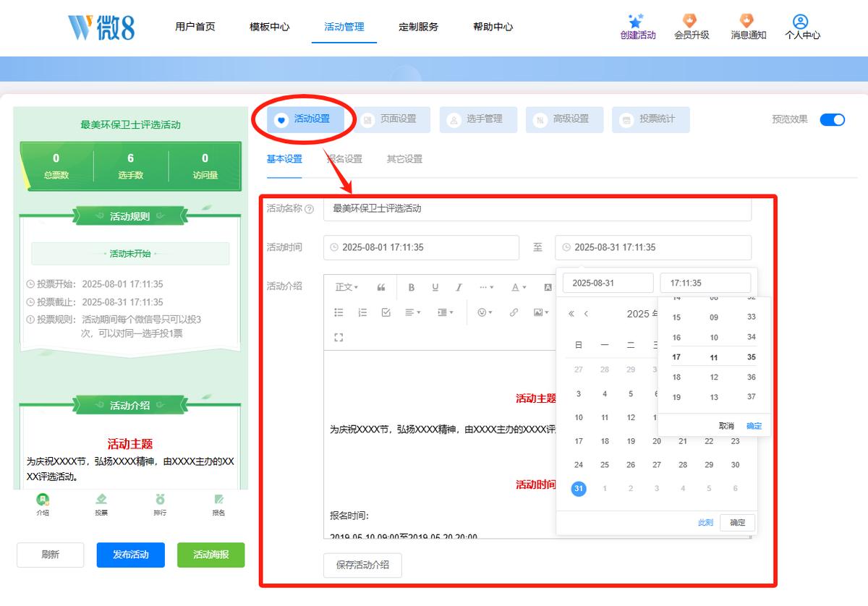Insert a bulleted list in the editor

(339, 312)
